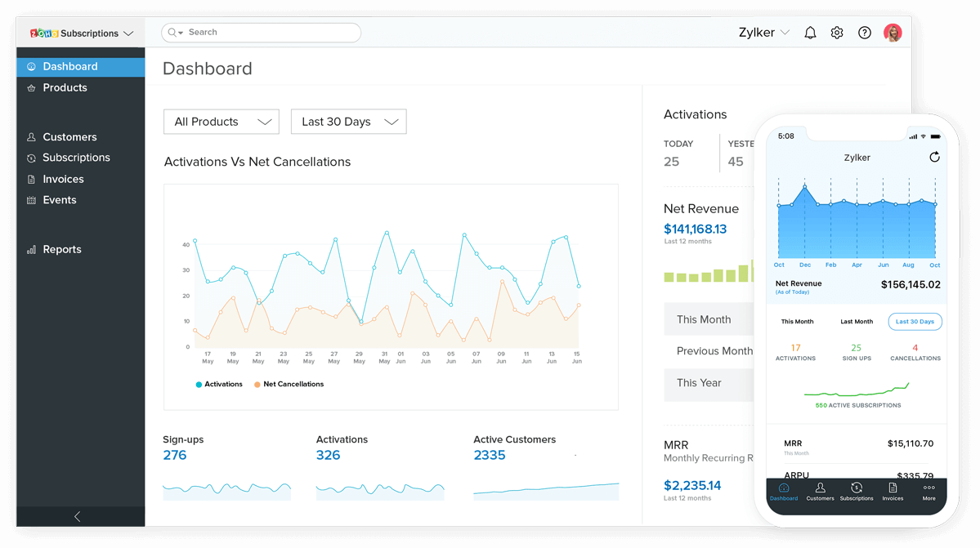Open the Reports section
980x548 pixels.
coord(60,249)
